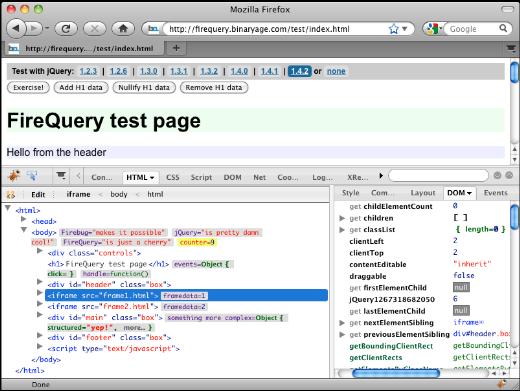Open the Events side panel tab
This screenshot has height=391, width=520.
(x=495, y=193)
